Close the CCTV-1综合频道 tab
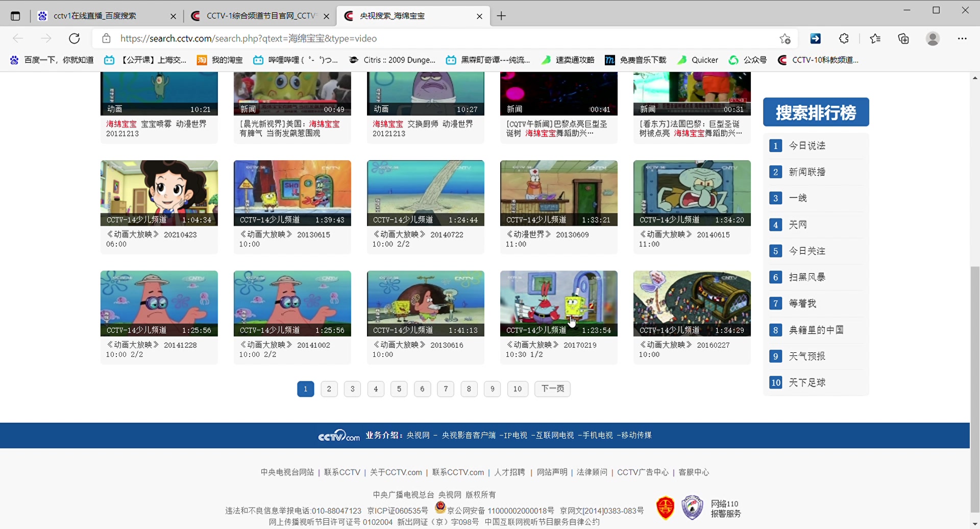This screenshot has height=529, width=980. click(327, 16)
